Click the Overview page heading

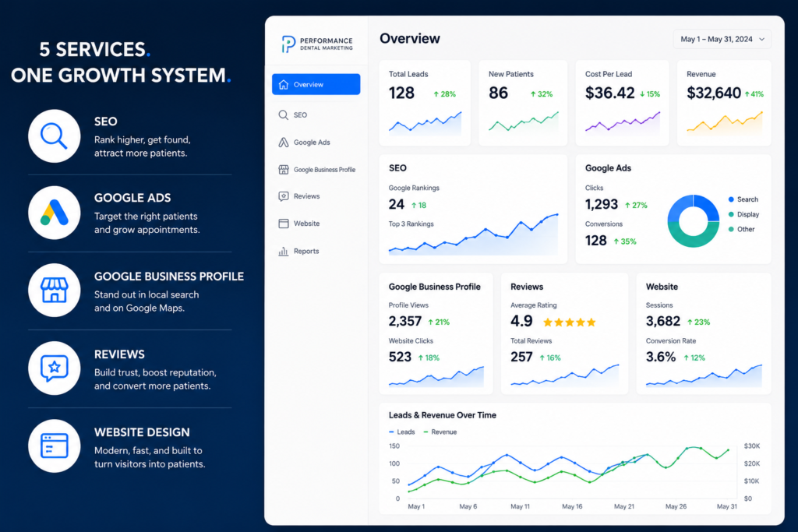point(410,39)
